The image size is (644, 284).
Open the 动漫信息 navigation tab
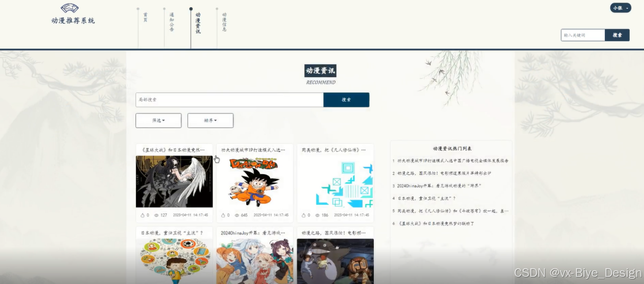tap(224, 22)
